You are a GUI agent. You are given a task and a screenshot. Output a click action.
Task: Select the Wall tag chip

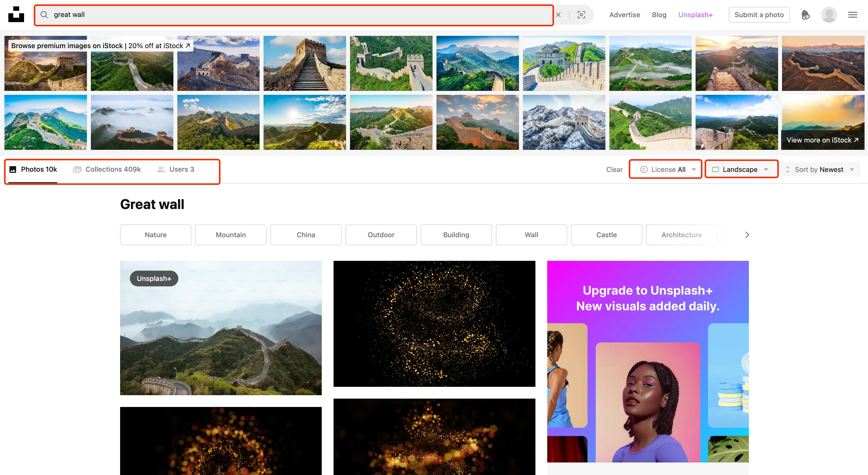[531, 235]
